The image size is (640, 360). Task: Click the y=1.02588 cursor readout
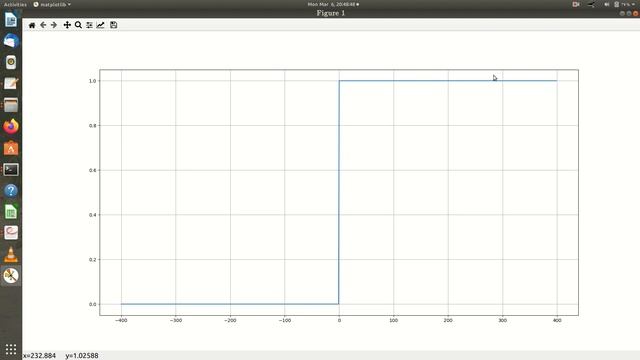82,356
